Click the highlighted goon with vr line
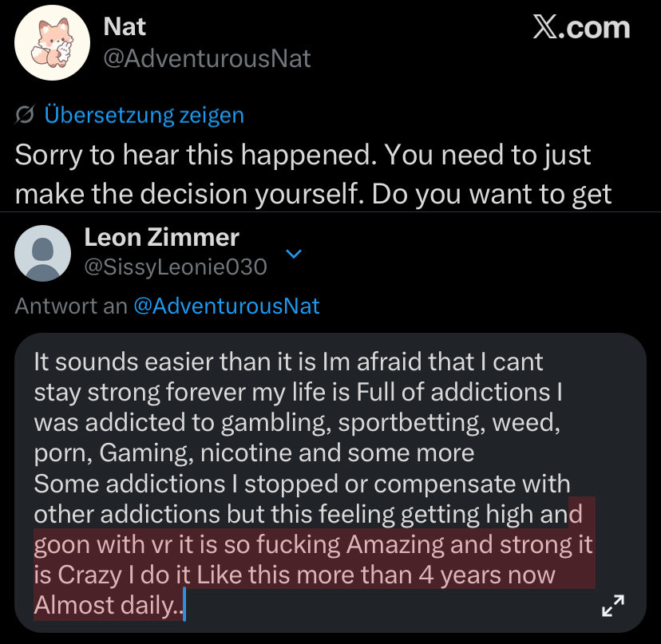Viewport: 661px width, 644px height. (313, 544)
